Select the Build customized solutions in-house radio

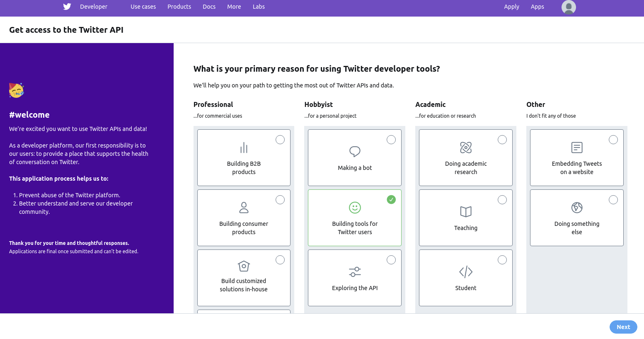tap(280, 260)
